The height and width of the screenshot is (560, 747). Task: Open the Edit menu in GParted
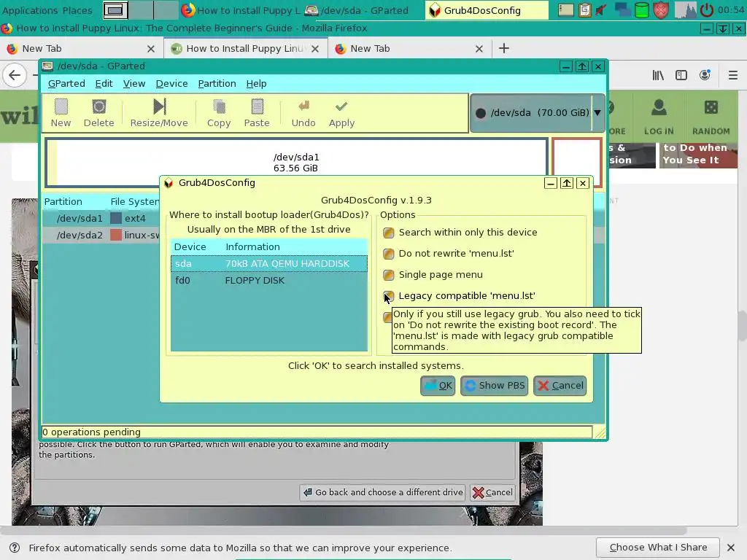[x=104, y=84]
